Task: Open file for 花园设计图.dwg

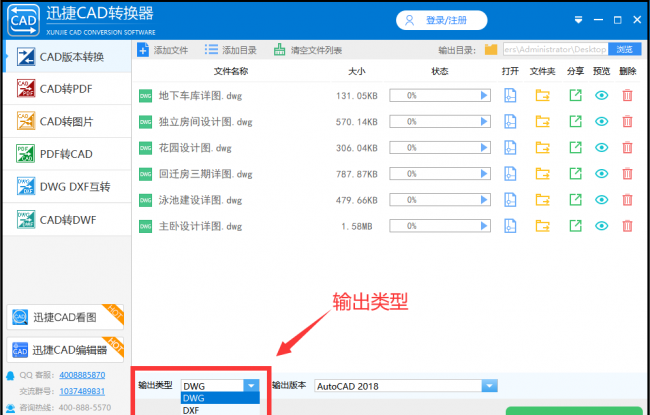Action: tap(510, 148)
